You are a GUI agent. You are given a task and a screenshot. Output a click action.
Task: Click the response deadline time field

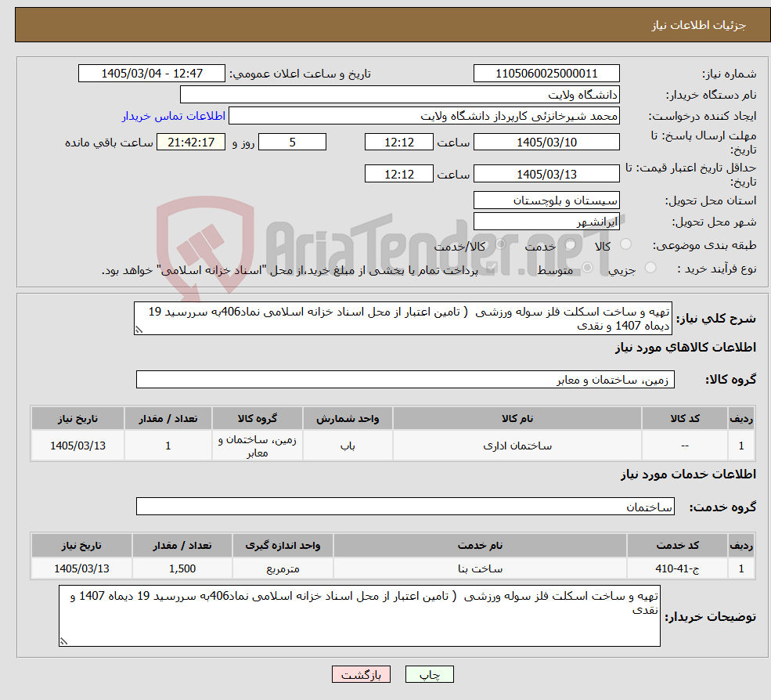point(398,143)
